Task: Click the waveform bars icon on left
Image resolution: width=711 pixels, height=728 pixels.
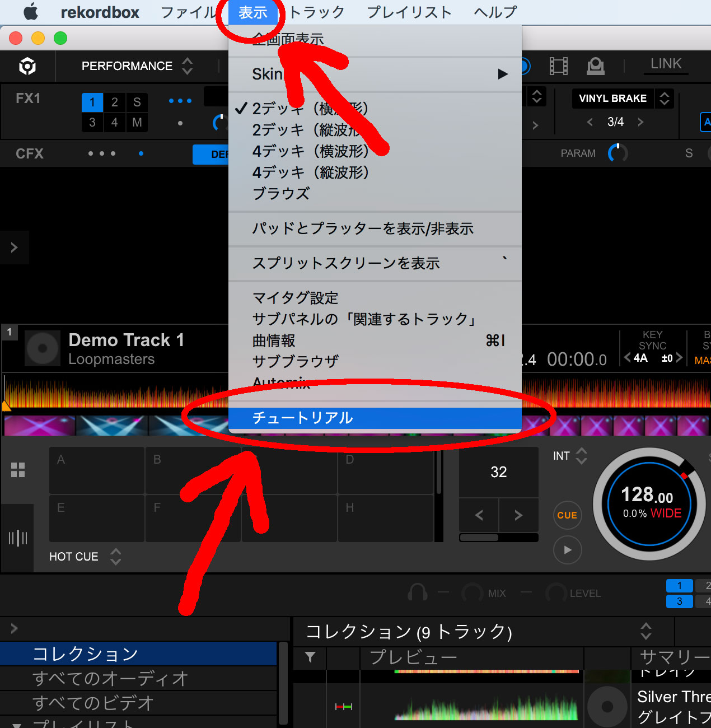Action: click(18, 538)
